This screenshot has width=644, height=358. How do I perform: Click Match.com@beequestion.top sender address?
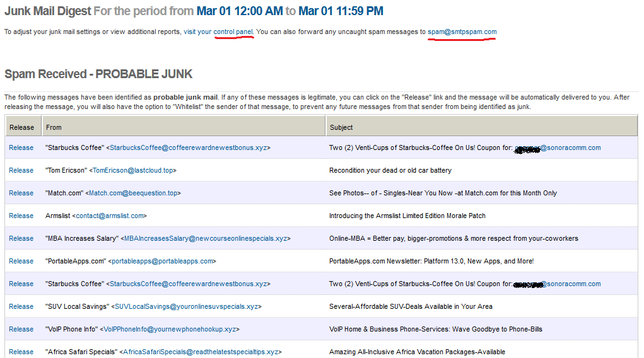pos(133,193)
